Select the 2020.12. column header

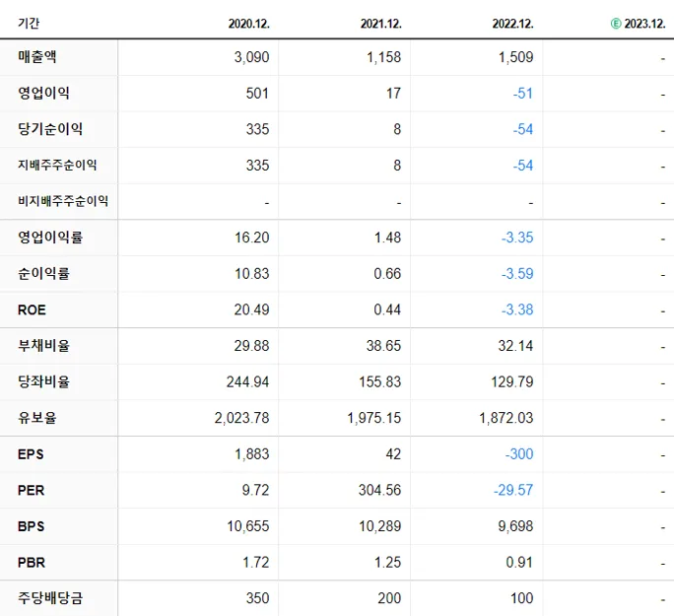tap(249, 24)
